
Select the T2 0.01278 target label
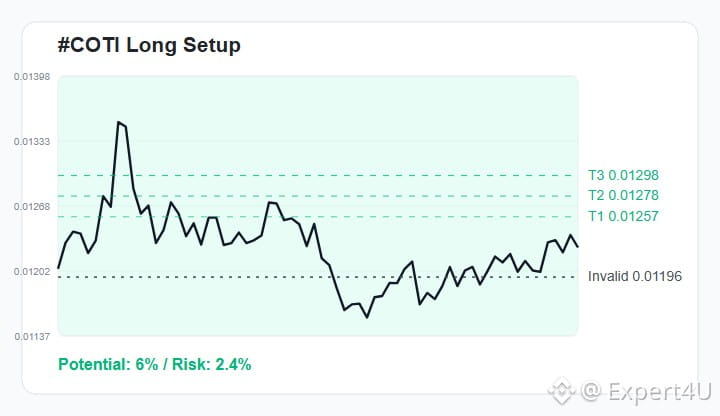624,196
